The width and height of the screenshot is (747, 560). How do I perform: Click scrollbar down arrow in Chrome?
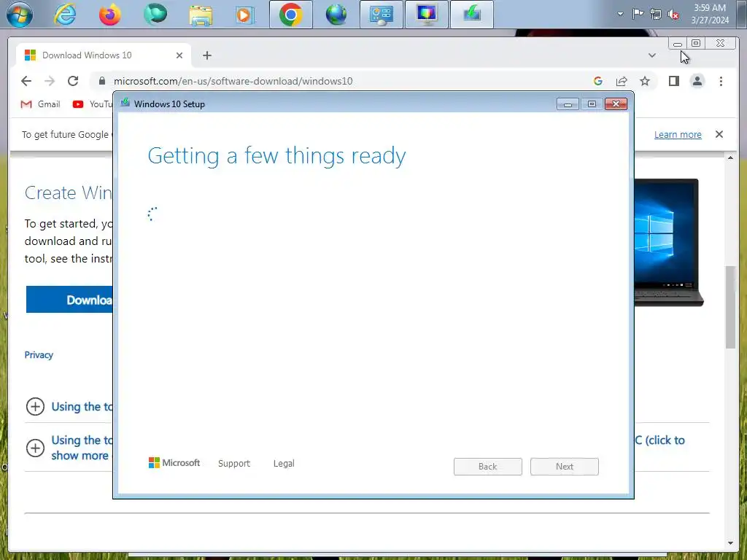(x=730, y=542)
